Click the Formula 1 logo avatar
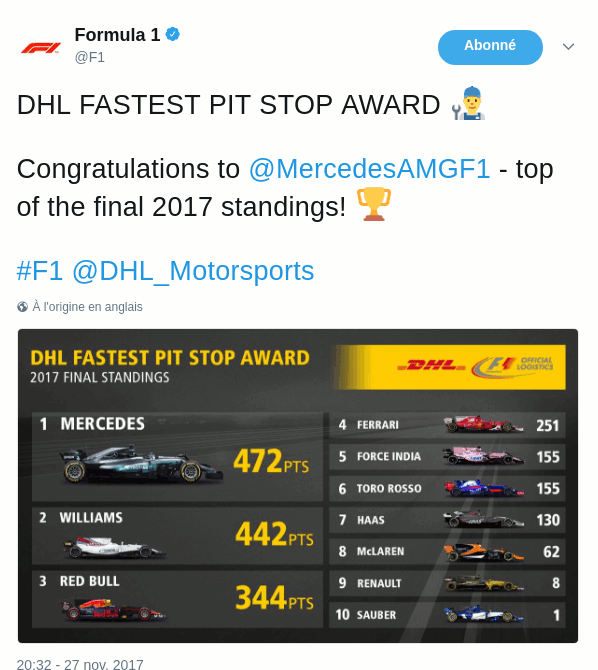Image resolution: width=598 pixels, height=670 pixels. tap(41, 47)
